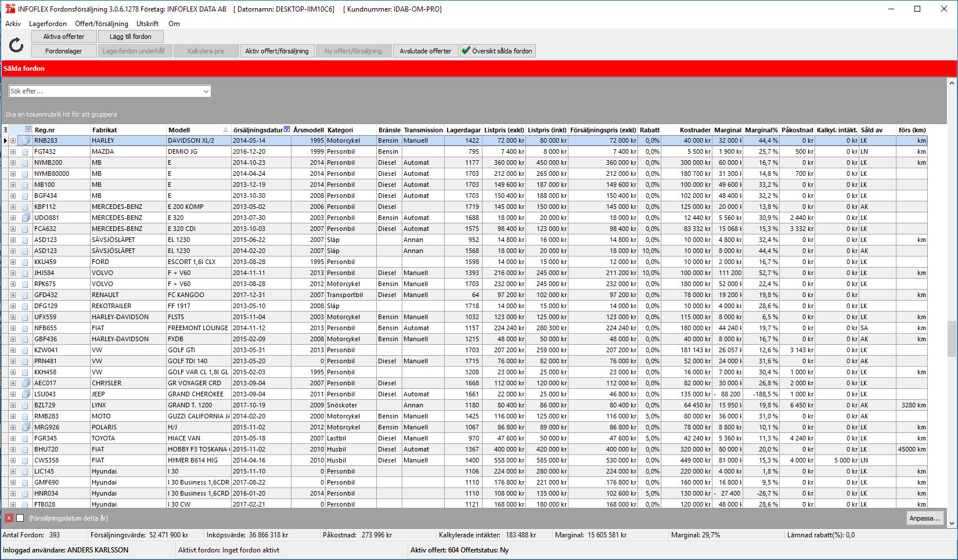The image size is (958, 560).
Task: Expand the FCA632 row
Action: coord(13,229)
